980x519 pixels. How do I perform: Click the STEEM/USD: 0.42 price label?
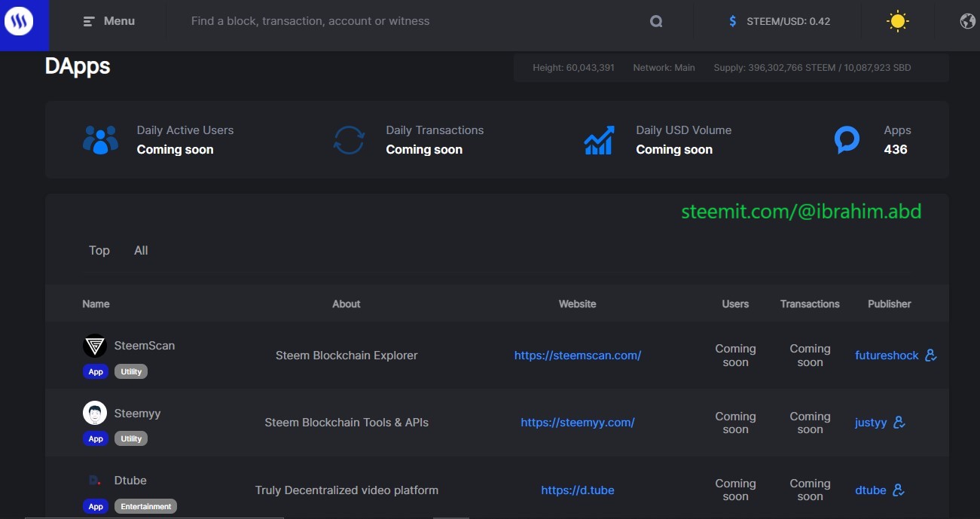(789, 21)
